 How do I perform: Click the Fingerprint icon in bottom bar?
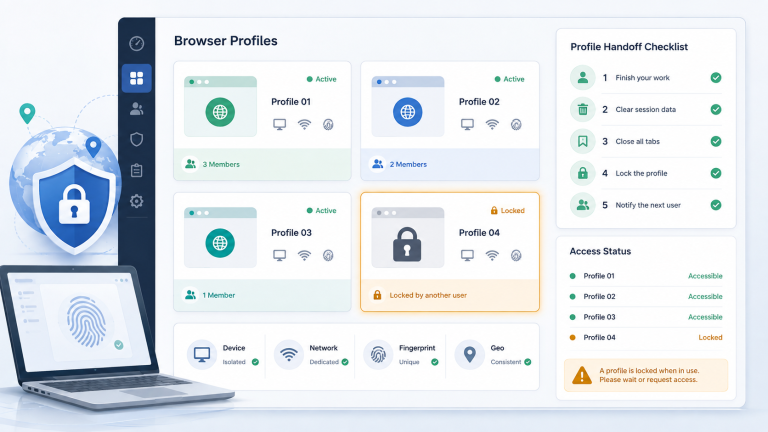click(x=378, y=355)
